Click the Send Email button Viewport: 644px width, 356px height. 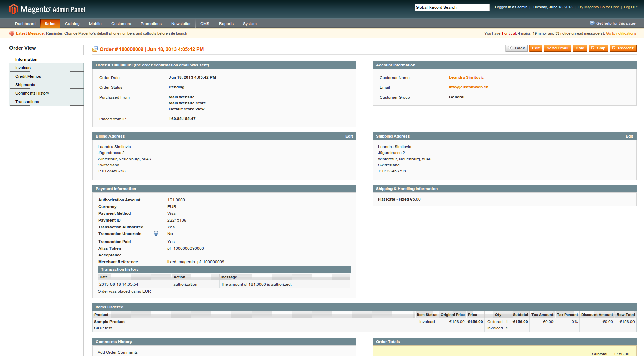tap(557, 48)
